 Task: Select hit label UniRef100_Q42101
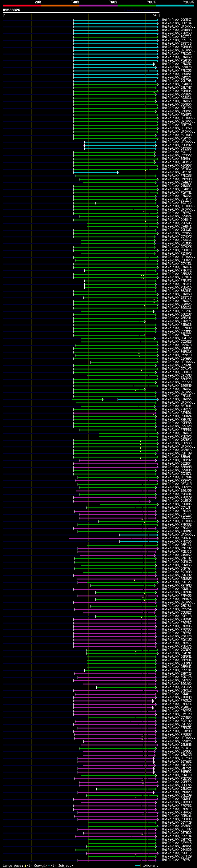tap(177, 172)
